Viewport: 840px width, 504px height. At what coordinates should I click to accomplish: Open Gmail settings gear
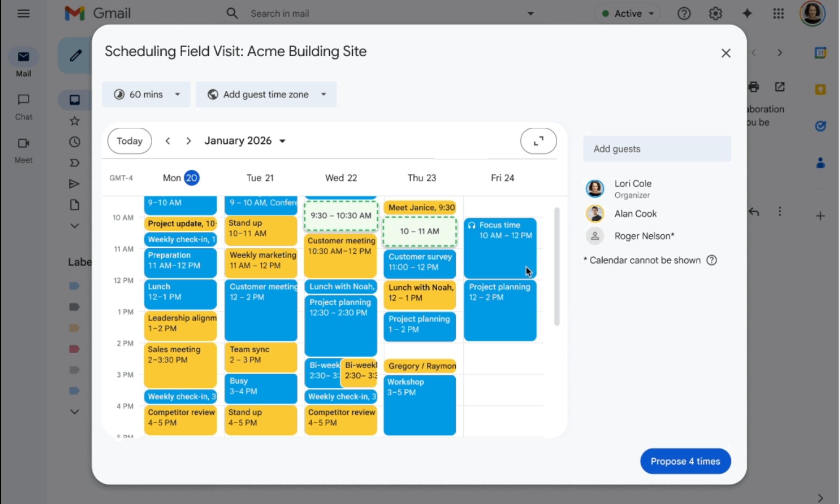pyautogui.click(x=715, y=13)
